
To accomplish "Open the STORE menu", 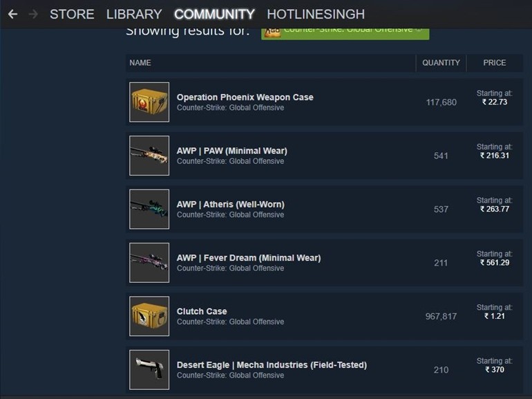I will tap(72, 15).
